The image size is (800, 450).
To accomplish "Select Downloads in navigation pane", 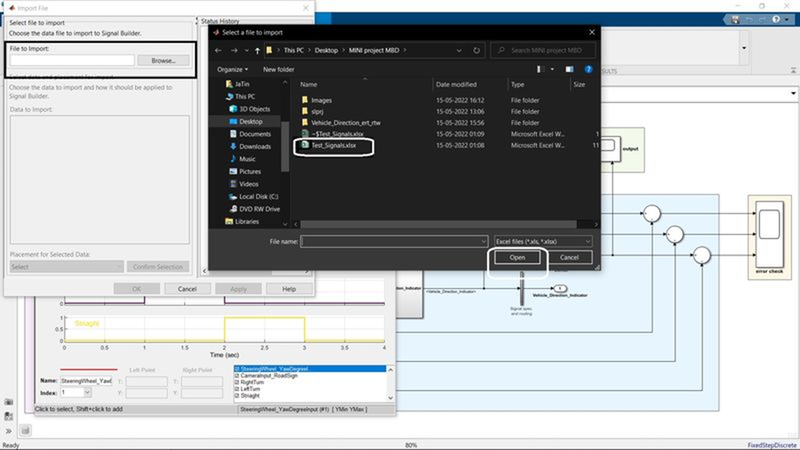I will click(x=255, y=146).
